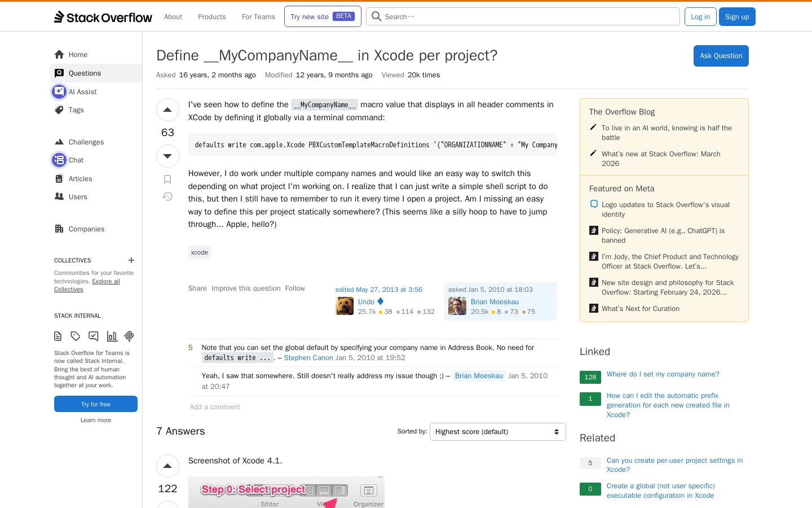The image size is (812, 508).
Task: Follow the question
Action: pos(295,288)
